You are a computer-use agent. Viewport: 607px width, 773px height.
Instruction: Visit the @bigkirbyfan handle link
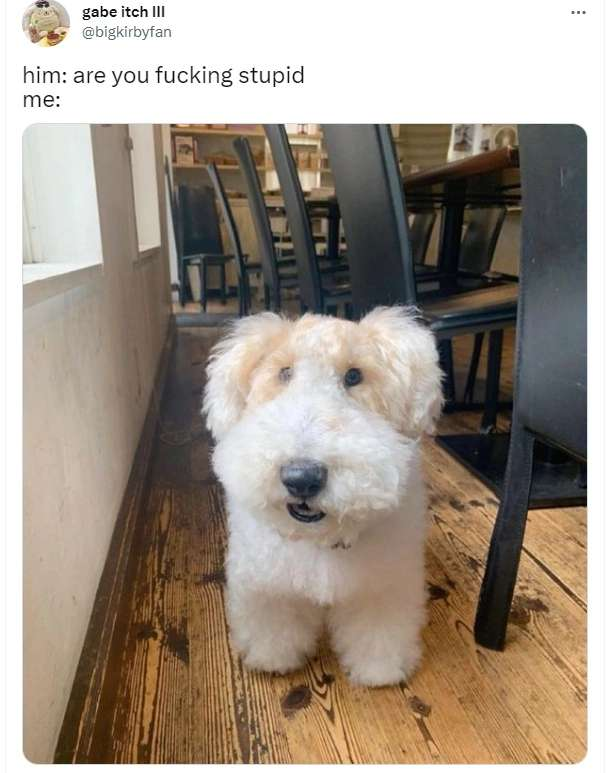[127, 32]
